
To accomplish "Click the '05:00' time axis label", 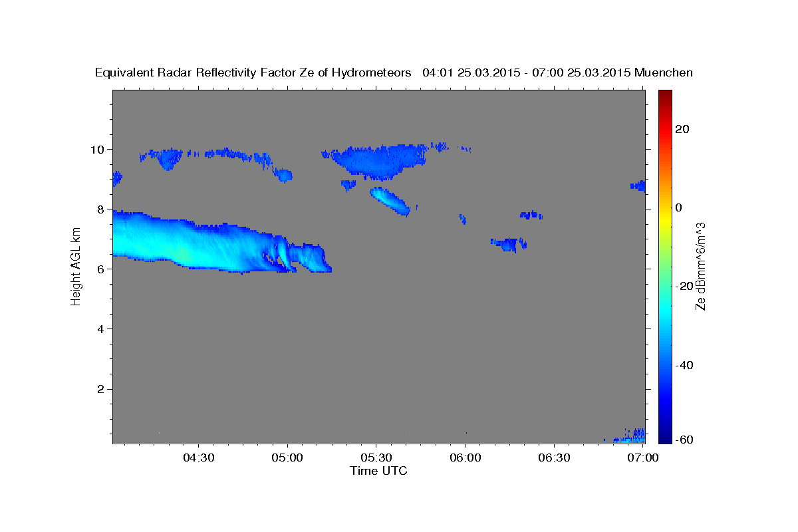I will [287, 458].
